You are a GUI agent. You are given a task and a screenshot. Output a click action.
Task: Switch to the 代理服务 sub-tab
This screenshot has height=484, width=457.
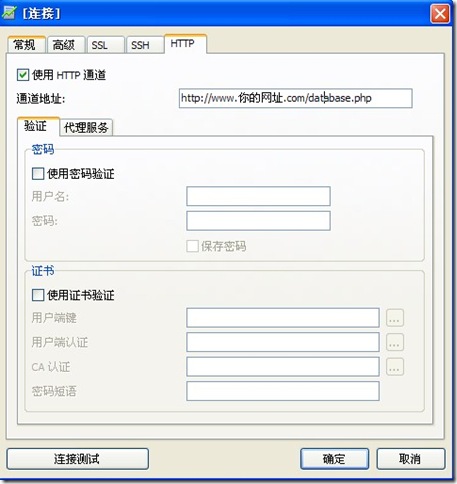click(86, 127)
